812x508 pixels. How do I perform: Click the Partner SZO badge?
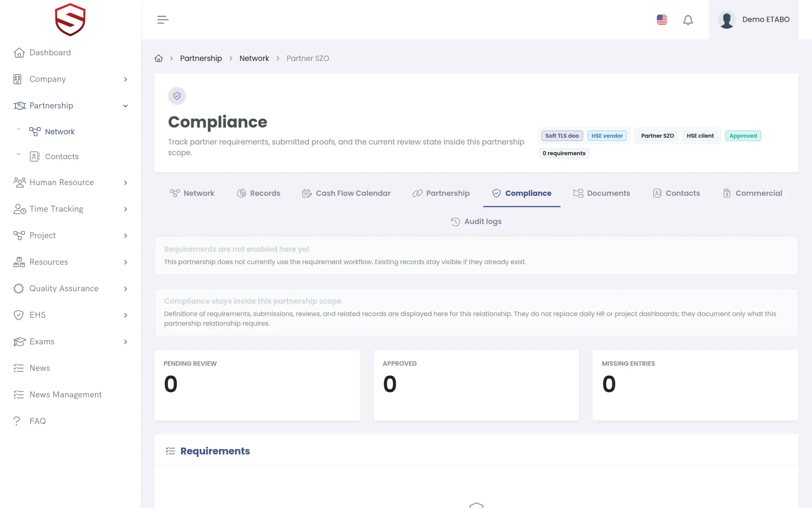[x=657, y=136]
